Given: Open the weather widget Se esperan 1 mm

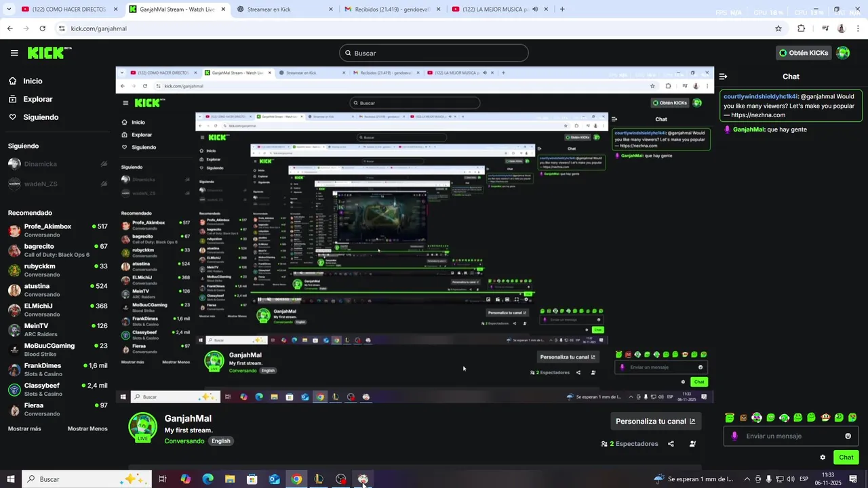Looking at the screenshot, I should [x=694, y=479].
